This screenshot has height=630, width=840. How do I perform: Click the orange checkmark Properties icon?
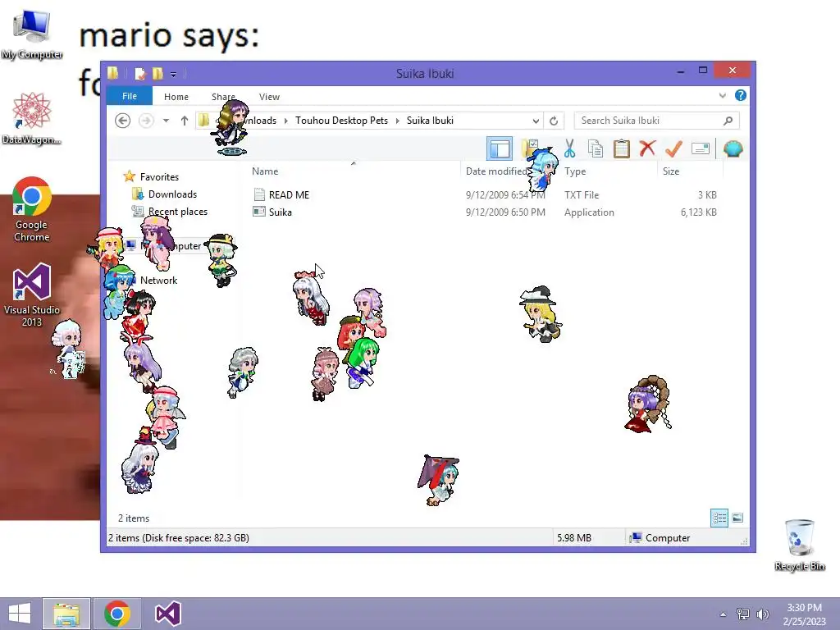673,148
